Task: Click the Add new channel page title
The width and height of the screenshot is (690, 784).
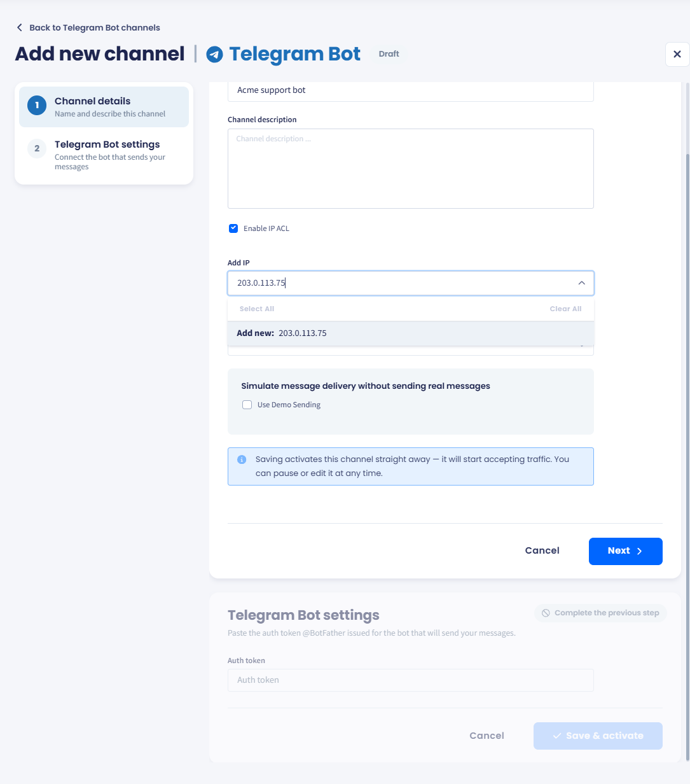Action: pos(100,54)
